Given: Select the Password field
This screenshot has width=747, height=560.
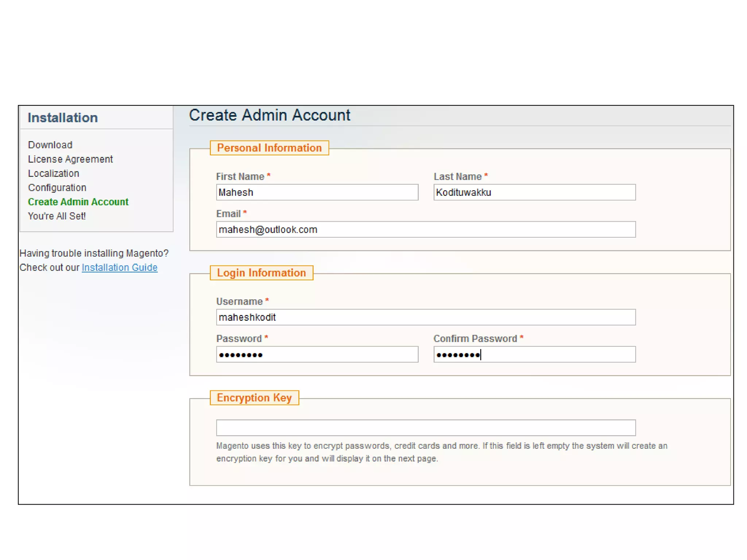Looking at the screenshot, I should point(317,354).
